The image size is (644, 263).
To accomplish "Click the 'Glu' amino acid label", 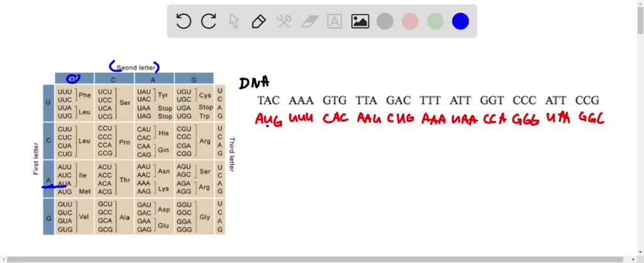I will coord(164,226).
